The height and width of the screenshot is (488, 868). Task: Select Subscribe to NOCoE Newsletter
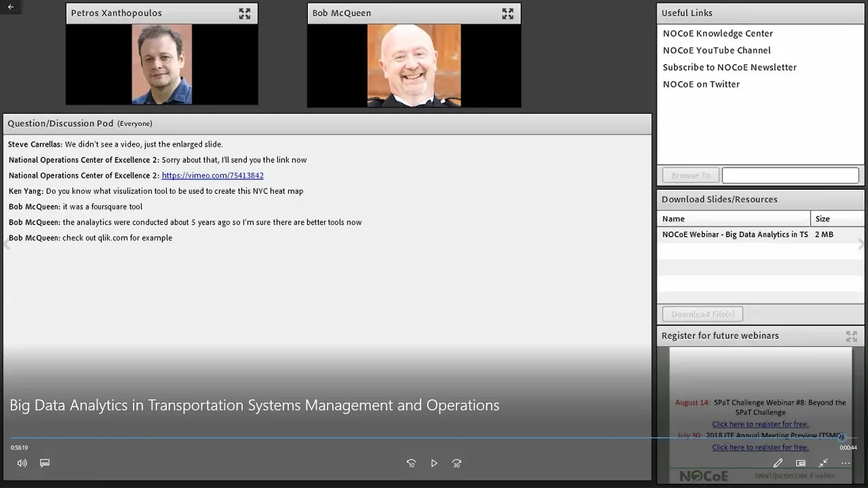(729, 67)
